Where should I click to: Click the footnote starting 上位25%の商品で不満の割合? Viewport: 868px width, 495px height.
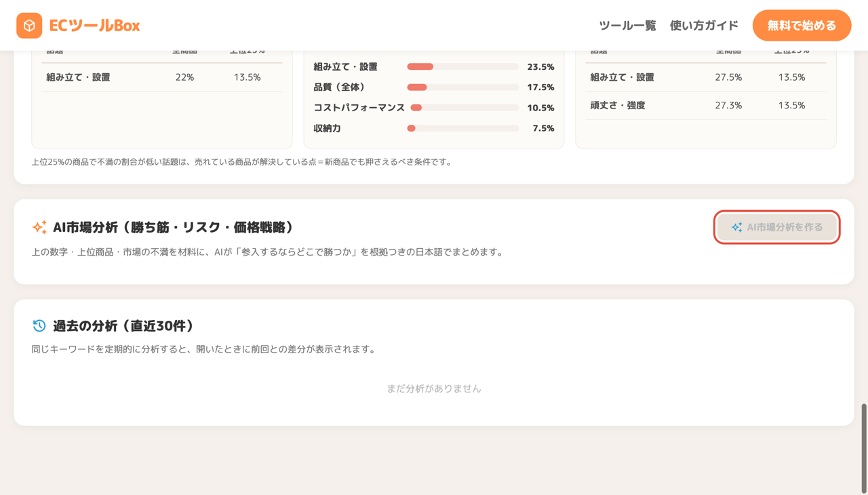coord(241,162)
